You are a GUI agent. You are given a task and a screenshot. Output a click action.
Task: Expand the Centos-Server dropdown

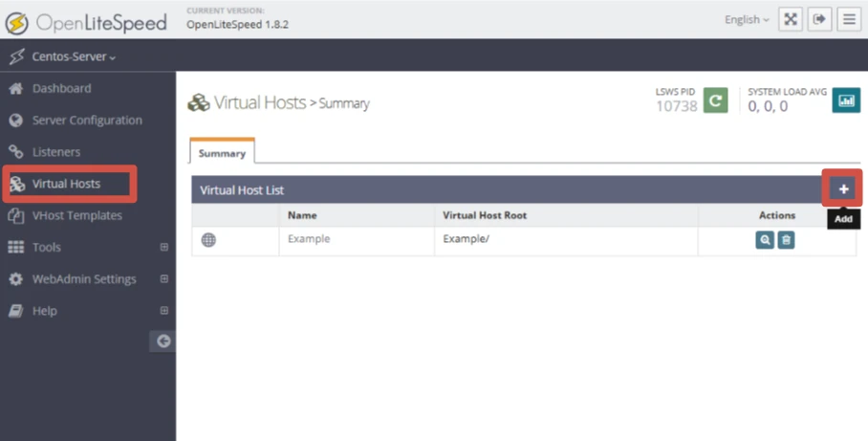tap(74, 56)
